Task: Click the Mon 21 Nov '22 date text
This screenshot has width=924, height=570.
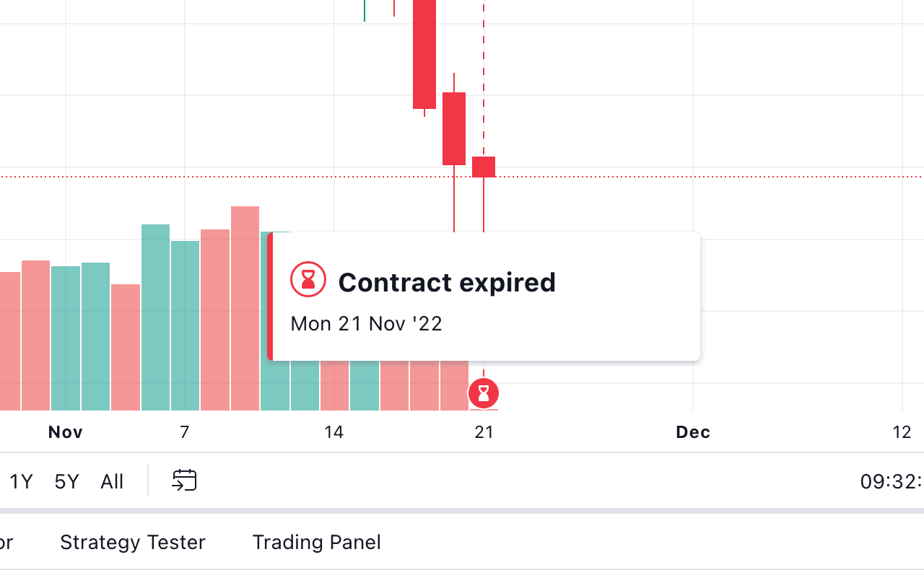Action: tap(366, 323)
